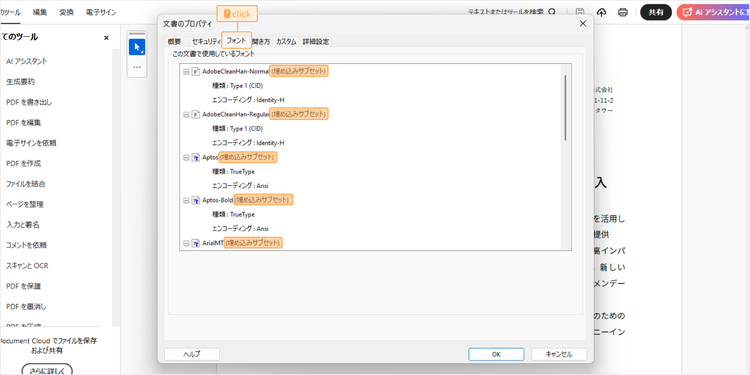Open the AI アシスタント gradient button

point(713,12)
